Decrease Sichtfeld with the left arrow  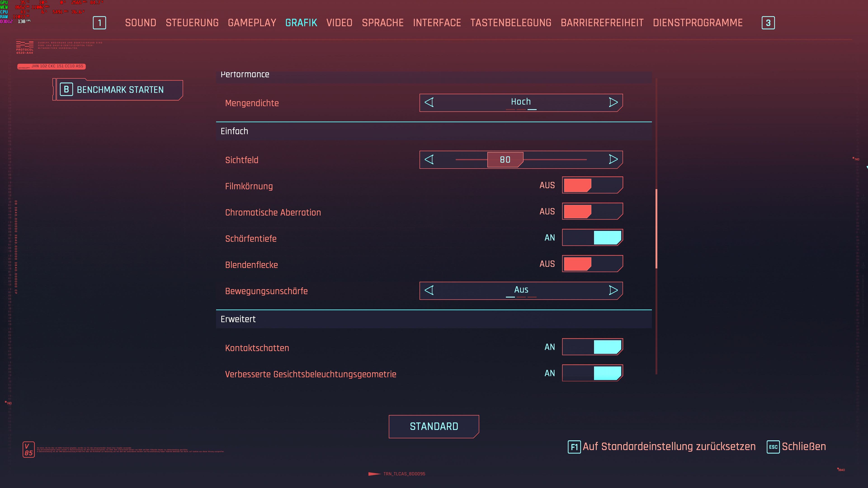(x=429, y=159)
